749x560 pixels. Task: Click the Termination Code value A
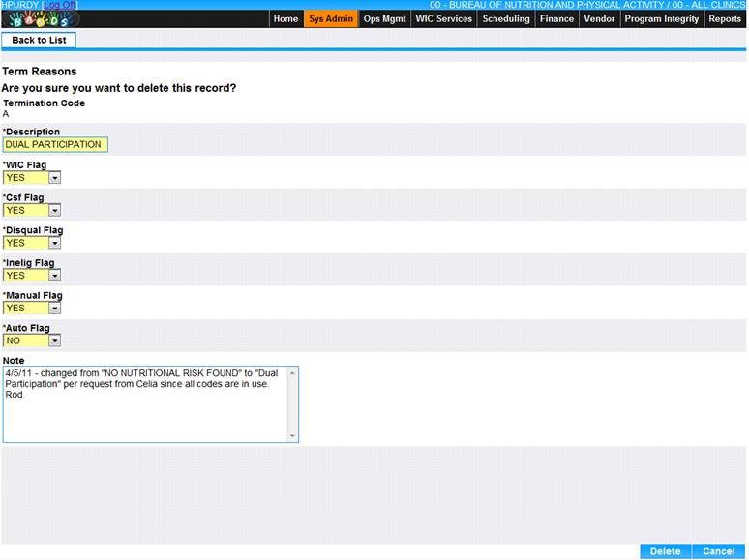pos(6,114)
